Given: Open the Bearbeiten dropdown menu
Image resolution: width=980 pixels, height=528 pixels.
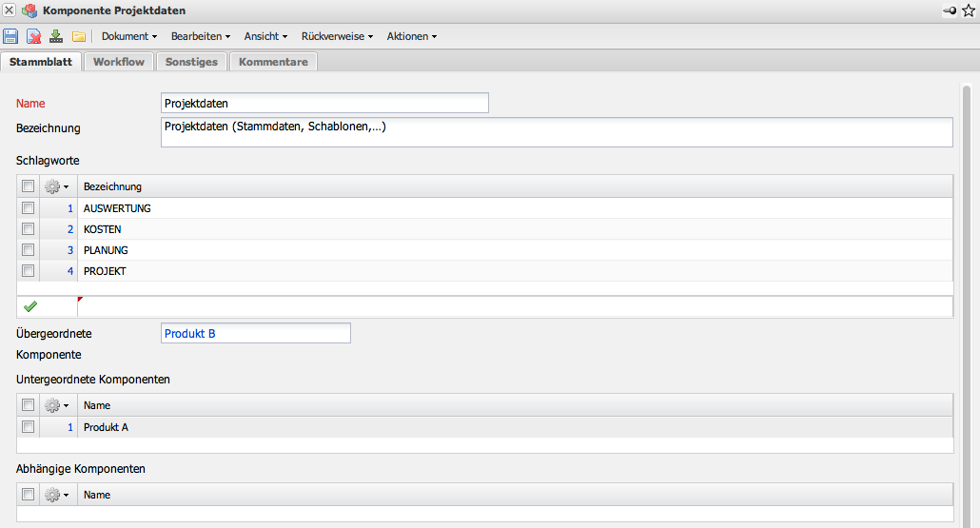Looking at the screenshot, I should click(x=201, y=36).
